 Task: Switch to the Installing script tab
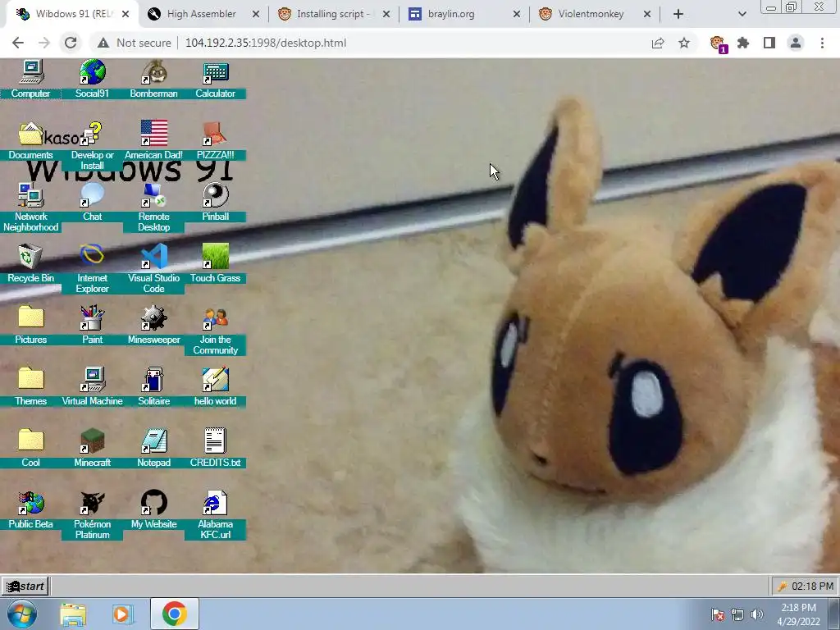click(x=332, y=14)
